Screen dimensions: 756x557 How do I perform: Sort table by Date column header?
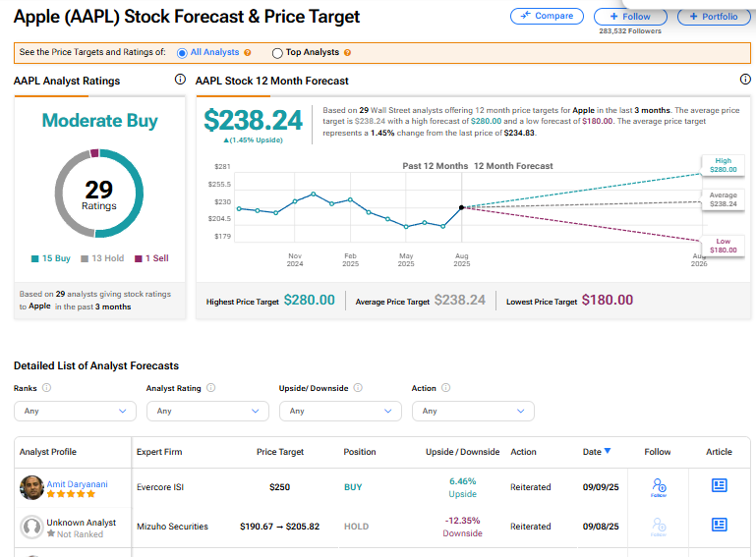click(x=596, y=452)
